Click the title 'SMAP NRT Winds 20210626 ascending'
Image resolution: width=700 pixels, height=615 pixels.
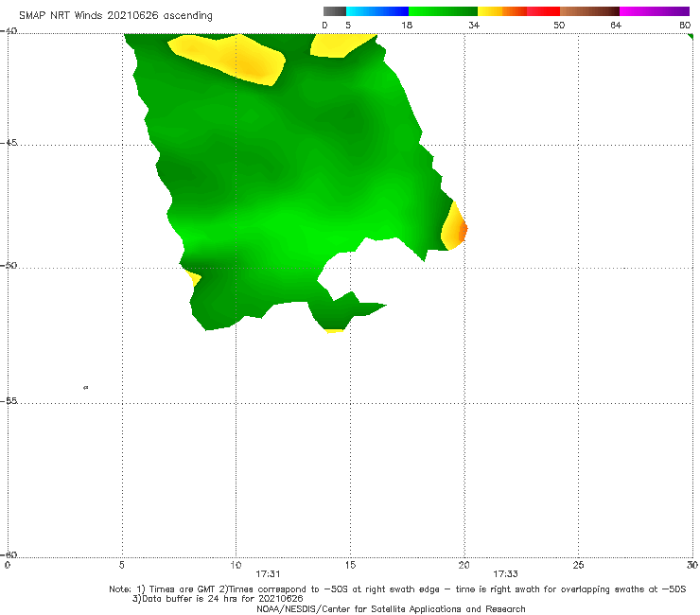coord(115,15)
